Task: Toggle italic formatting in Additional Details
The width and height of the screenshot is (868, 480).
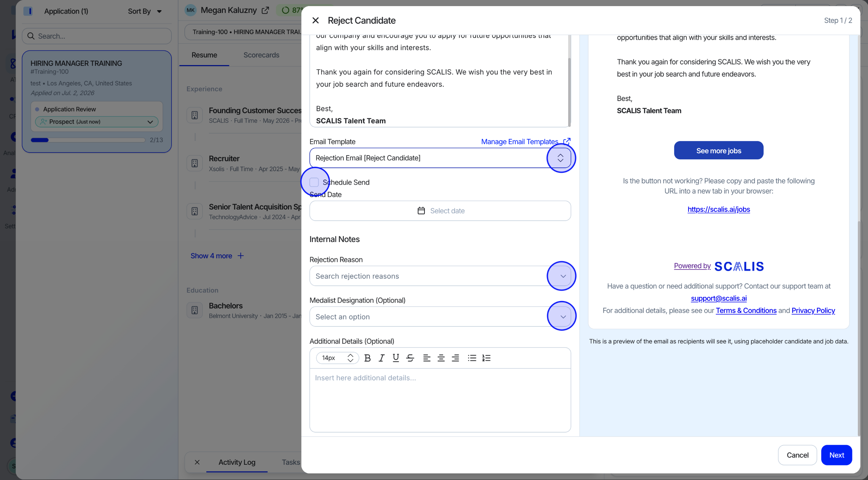Action: pyautogui.click(x=381, y=358)
